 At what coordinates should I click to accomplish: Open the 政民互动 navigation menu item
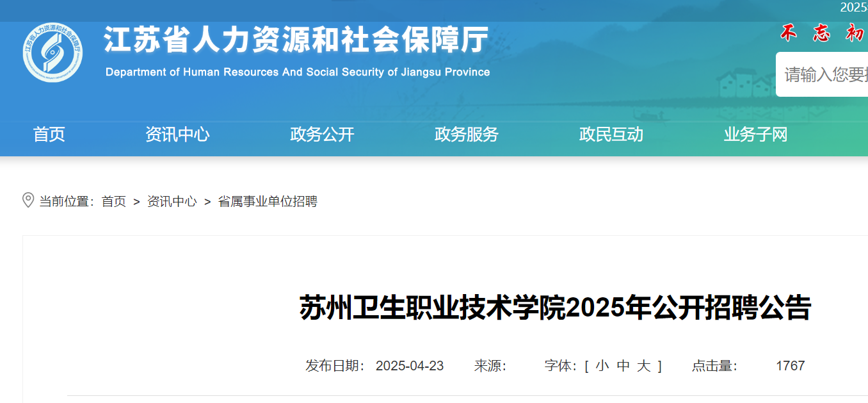pos(611,135)
